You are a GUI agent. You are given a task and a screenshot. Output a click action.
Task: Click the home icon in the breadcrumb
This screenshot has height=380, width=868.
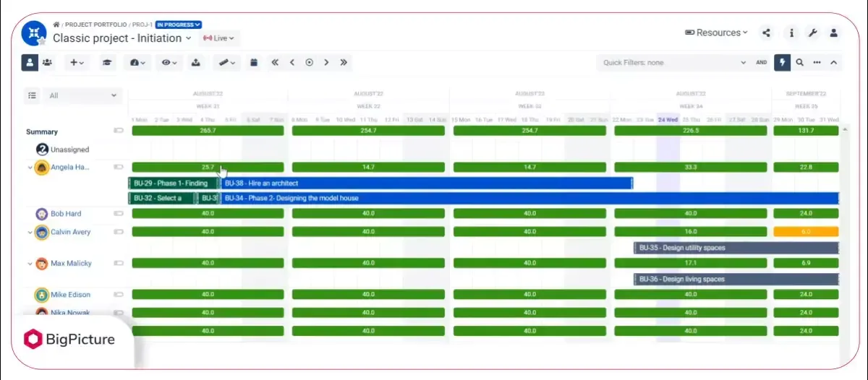[56, 25]
